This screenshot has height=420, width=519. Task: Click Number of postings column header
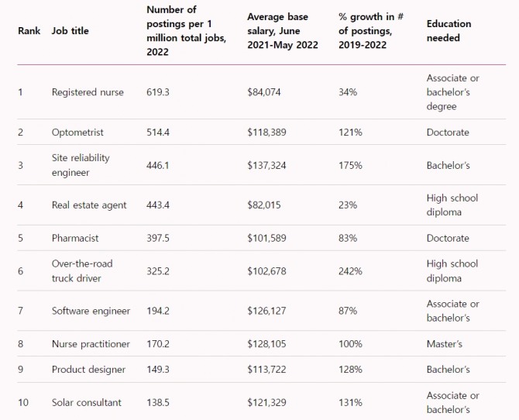(x=185, y=31)
